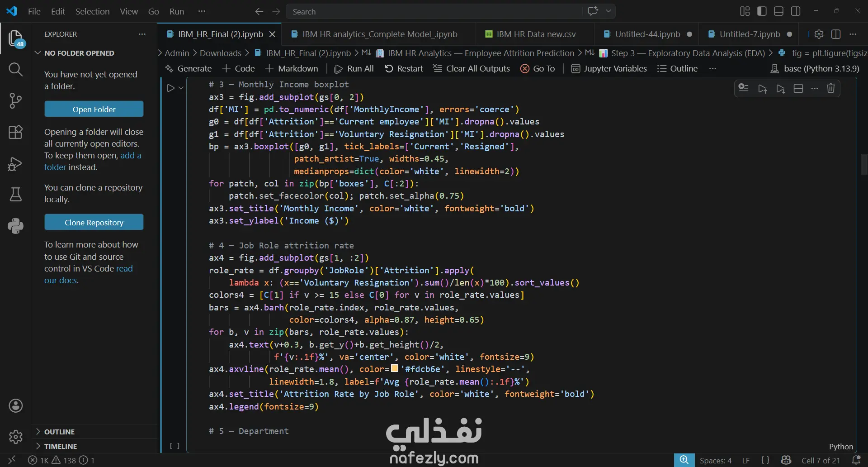
Task: Click the Clone Repository button
Action: (x=94, y=222)
